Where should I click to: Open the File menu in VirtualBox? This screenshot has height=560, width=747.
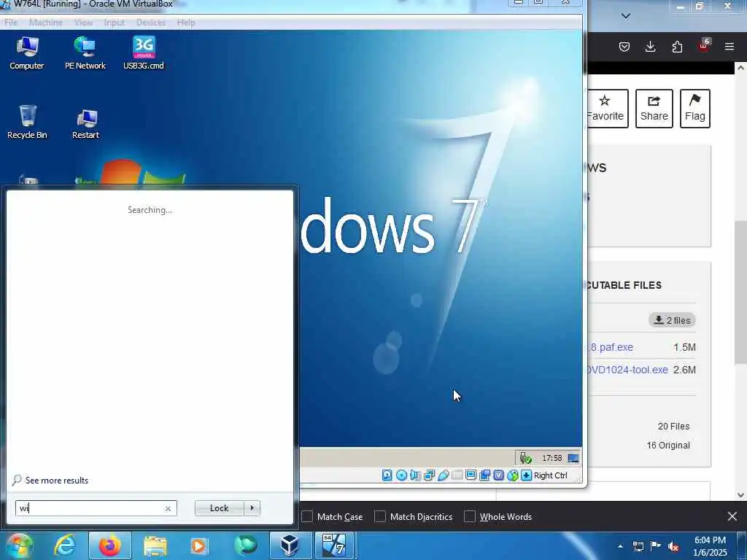pos(11,23)
